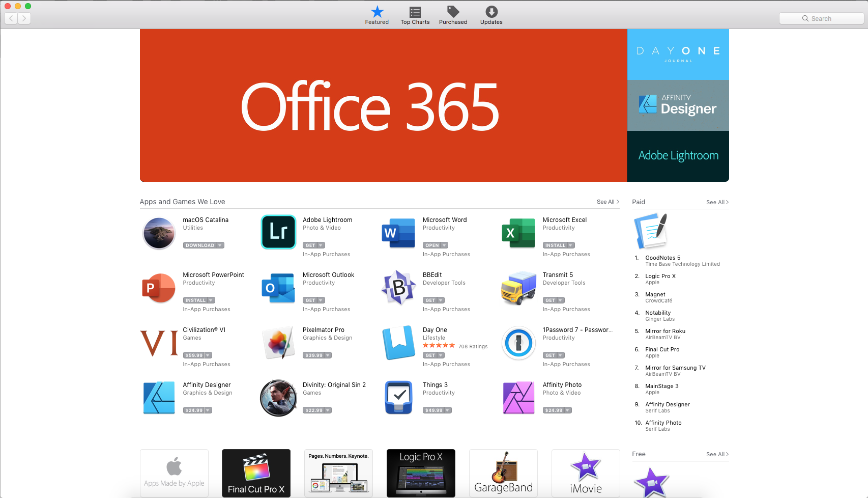See all Paid apps
868x498 pixels.
point(717,202)
